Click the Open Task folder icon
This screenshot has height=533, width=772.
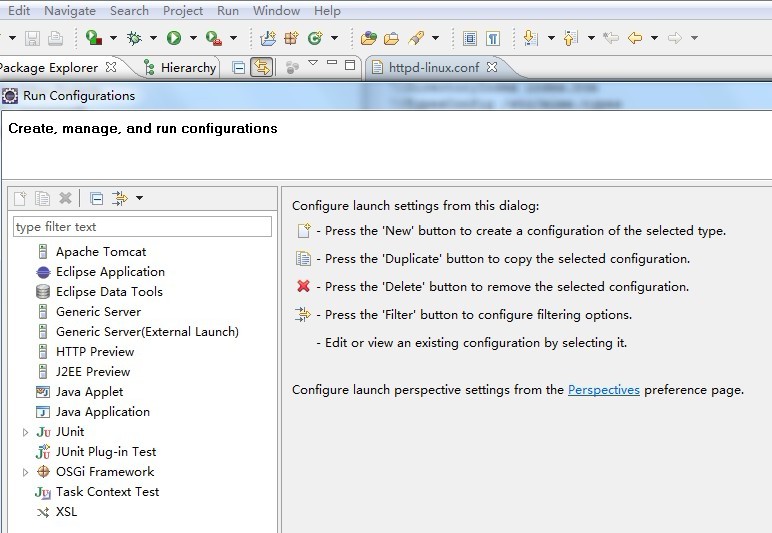(391, 38)
